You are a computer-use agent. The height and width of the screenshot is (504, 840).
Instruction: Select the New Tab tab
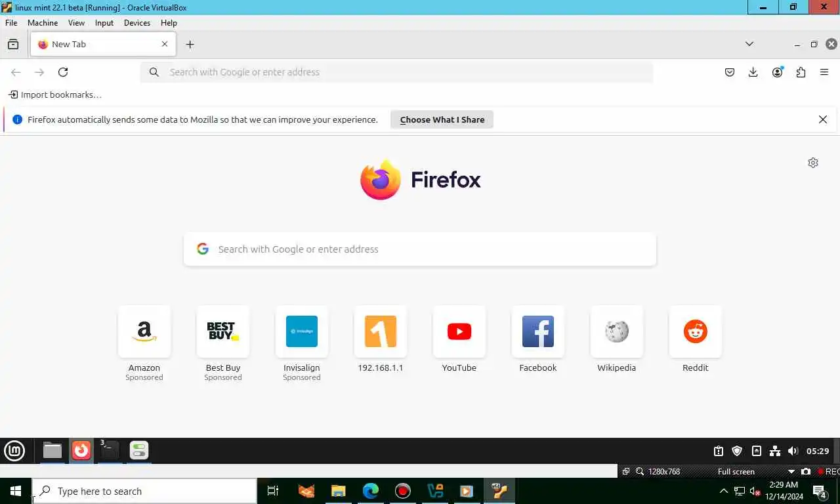[103, 44]
